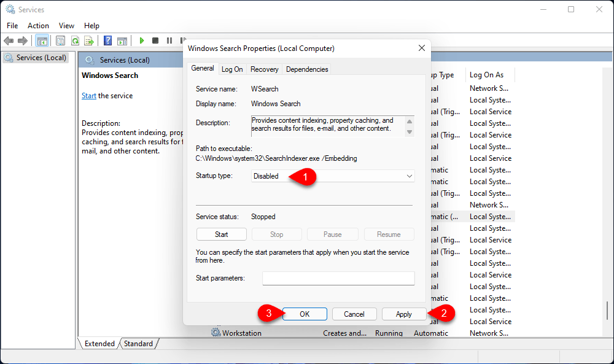Open Help with the blue question-mark icon

coord(107,41)
